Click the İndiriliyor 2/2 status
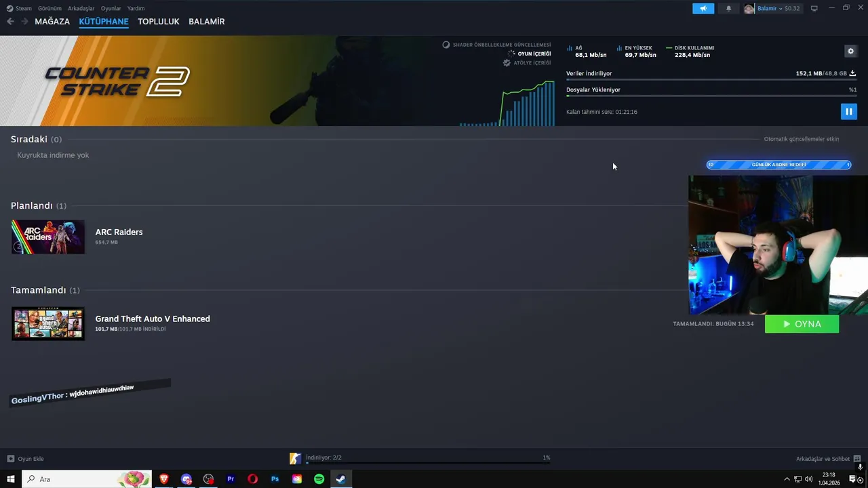868x488 pixels. 323,457
